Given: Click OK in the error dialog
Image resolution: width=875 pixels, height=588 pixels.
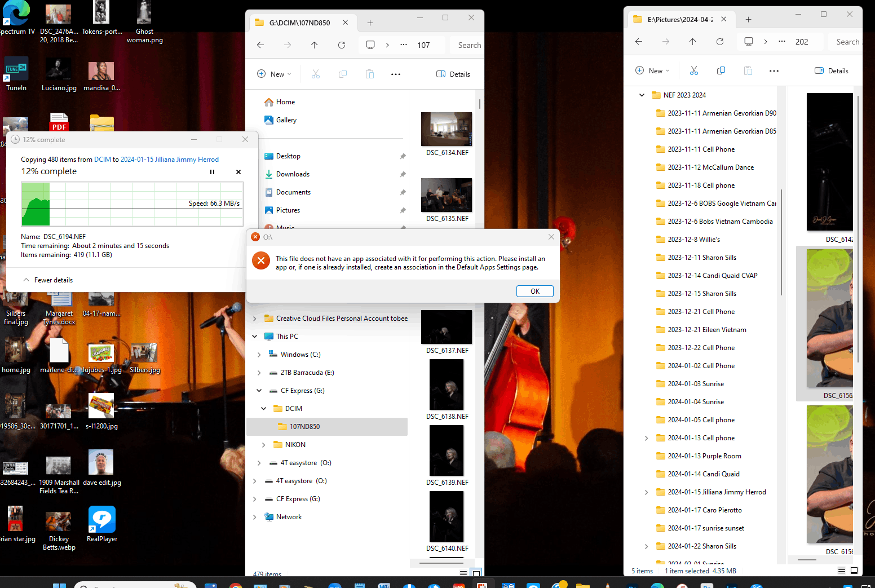Looking at the screenshot, I should click(534, 291).
